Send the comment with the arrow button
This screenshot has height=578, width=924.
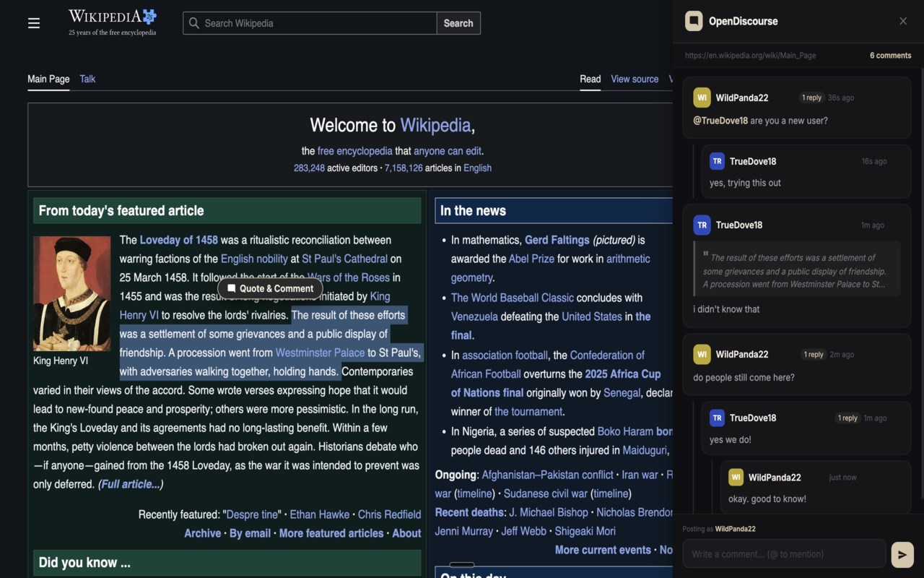902,554
